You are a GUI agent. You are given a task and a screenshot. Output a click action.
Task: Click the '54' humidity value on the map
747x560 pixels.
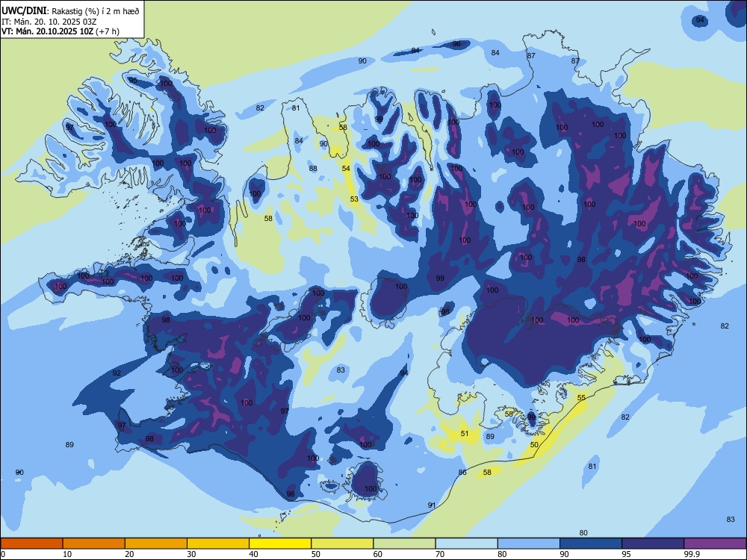[x=346, y=169]
